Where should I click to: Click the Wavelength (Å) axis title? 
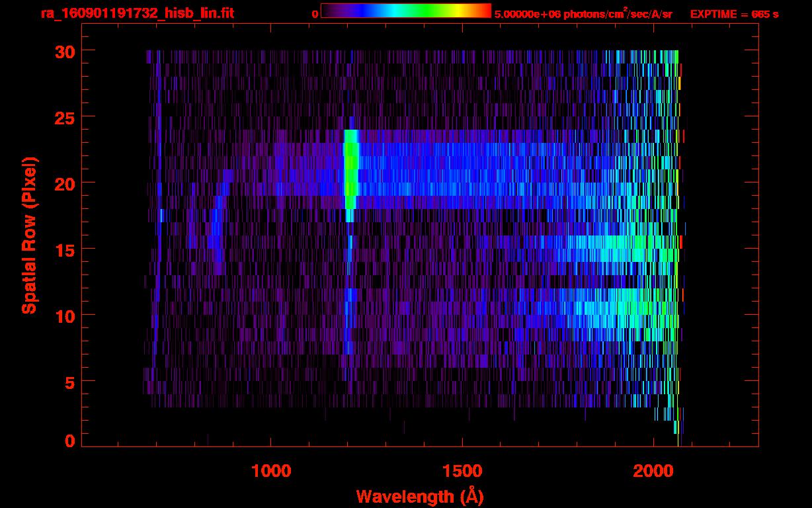click(x=420, y=496)
